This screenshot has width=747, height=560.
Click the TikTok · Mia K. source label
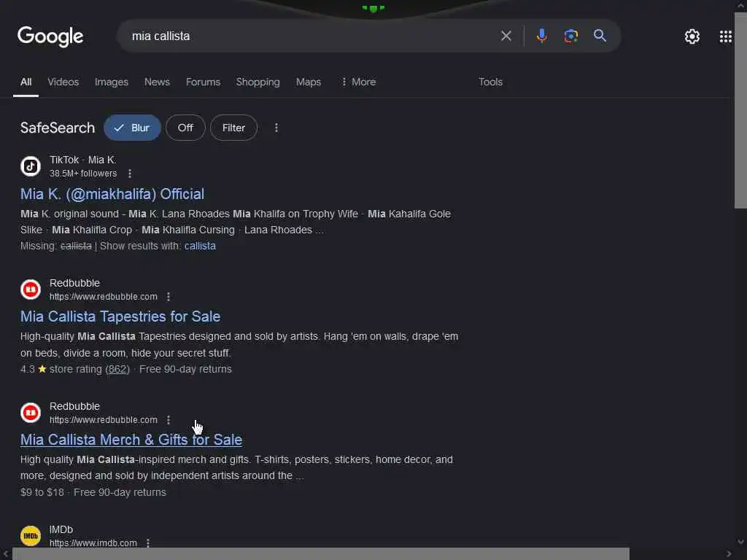(x=83, y=160)
